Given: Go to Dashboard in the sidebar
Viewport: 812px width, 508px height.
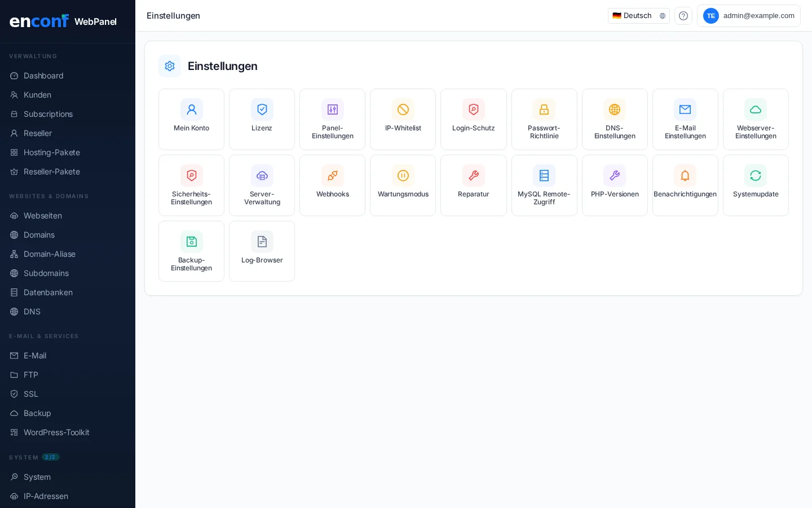Looking at the screenshot, I should (43, 76).
